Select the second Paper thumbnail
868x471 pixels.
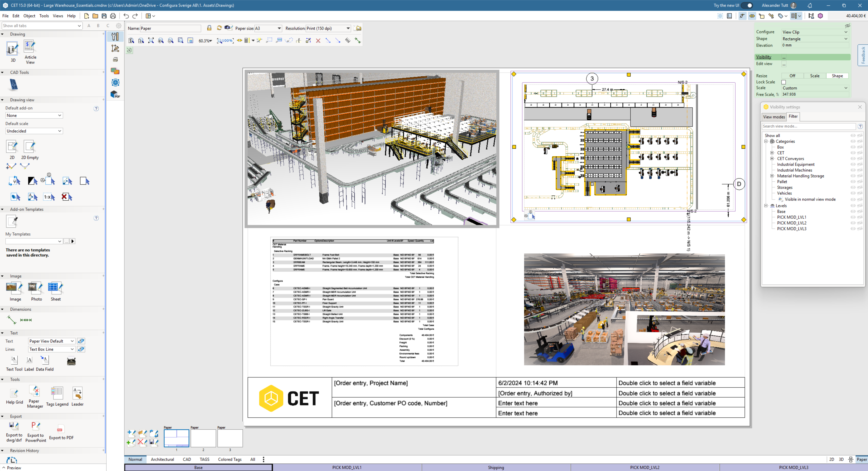tap(203, 438)
